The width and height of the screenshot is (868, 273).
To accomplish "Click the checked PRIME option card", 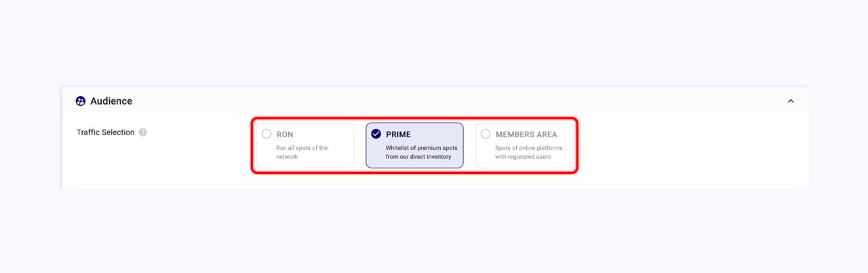I will [415, 145].
